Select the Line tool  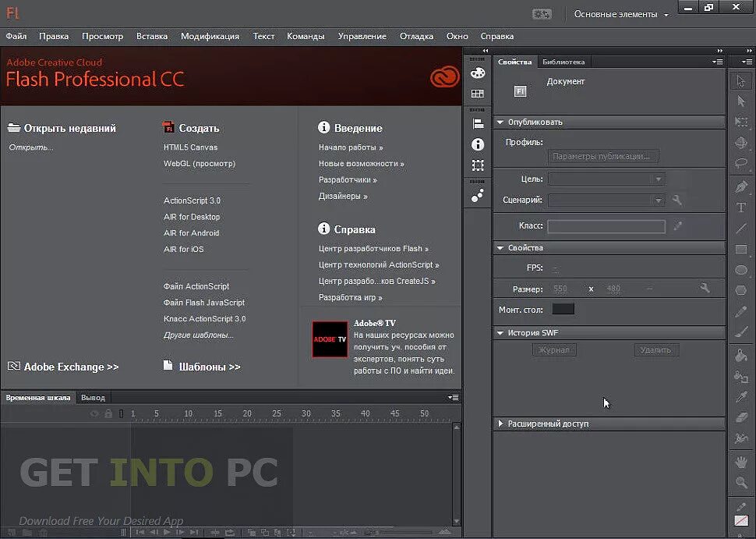[x=741, y=229]
